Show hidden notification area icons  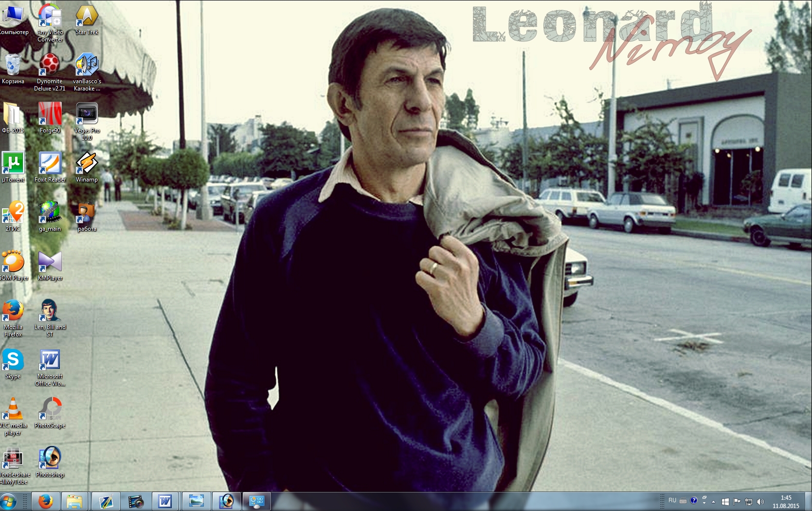pos(714,502)
